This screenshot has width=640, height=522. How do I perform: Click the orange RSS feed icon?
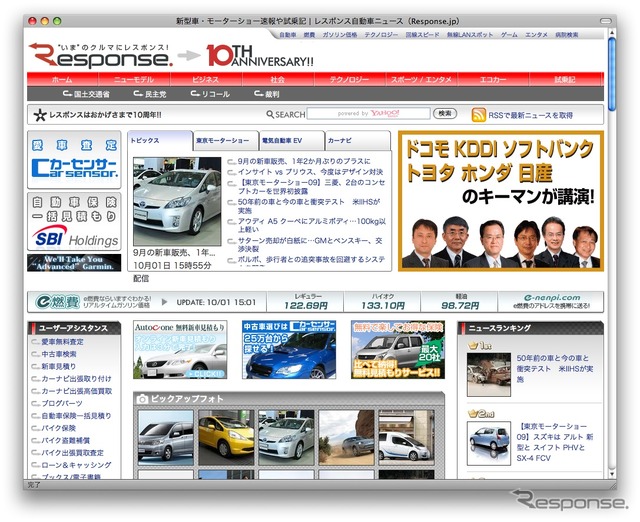point(478,115)
